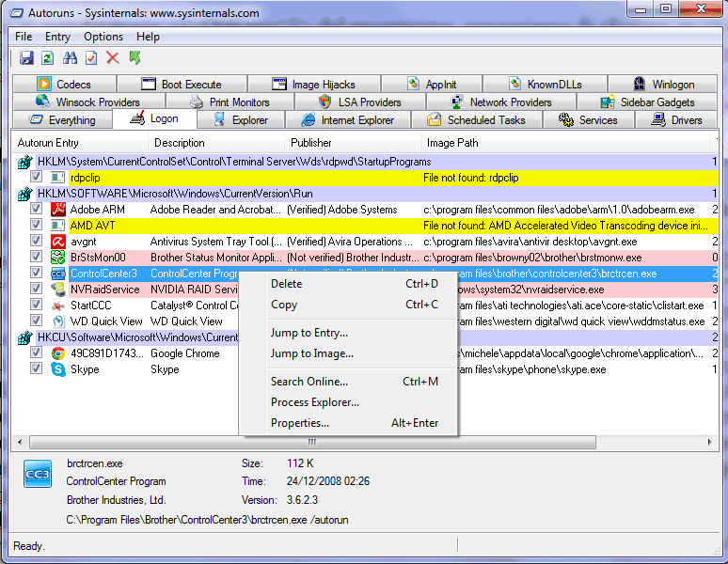Screen dimensions: 728x564
Task: Switch to the Scheduled Tasks tab
Action: click(x=476, y=120)
